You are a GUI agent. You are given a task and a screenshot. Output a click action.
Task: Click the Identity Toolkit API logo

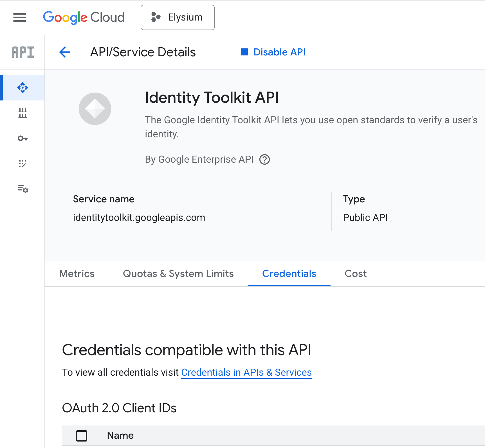[95, 109]
